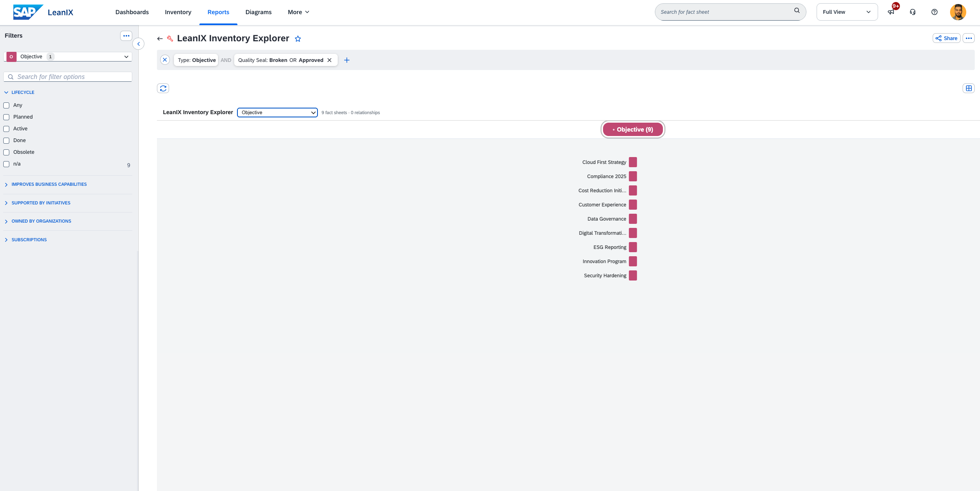
Task: Click the Objective fact sheet type icon in filter
Action: 11,57
